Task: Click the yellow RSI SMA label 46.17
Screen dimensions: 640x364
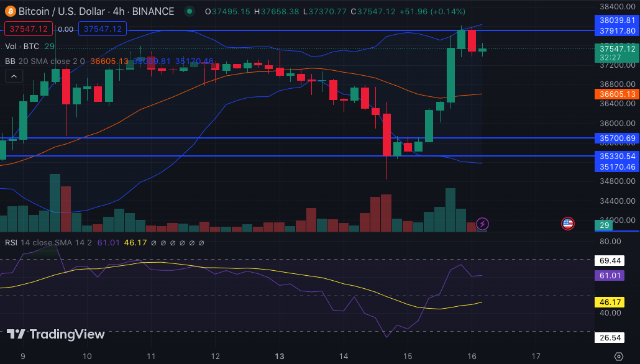Action: click(610, 303)
